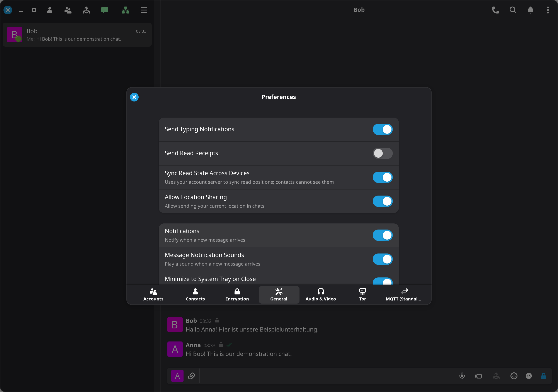This screenshot has width=558, height=392.
Task: Click the Bob title in the chat header
Action: tap(359, 10)
